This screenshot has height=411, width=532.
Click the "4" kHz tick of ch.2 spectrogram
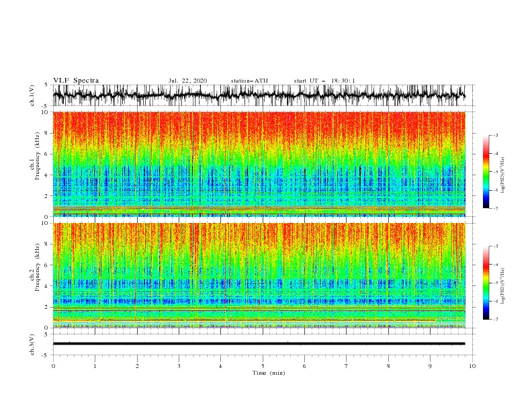[46, 286]
